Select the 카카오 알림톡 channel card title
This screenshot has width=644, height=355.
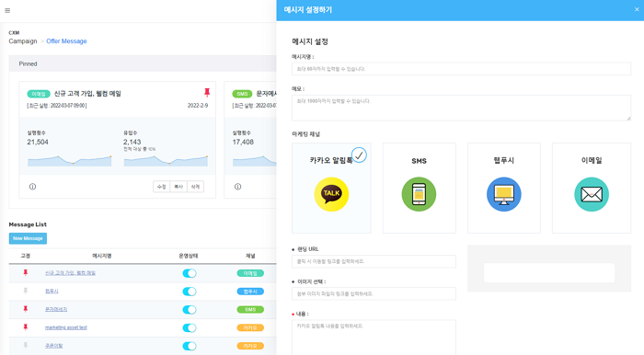click(331, 160)
